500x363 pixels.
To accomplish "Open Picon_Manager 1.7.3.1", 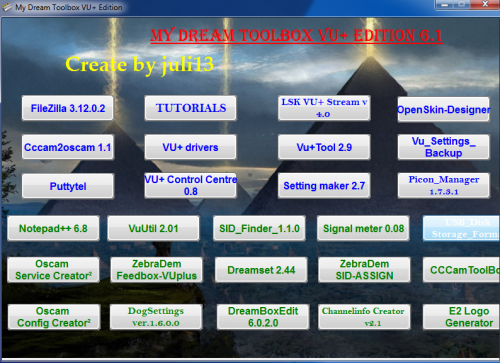I will 443,186.
